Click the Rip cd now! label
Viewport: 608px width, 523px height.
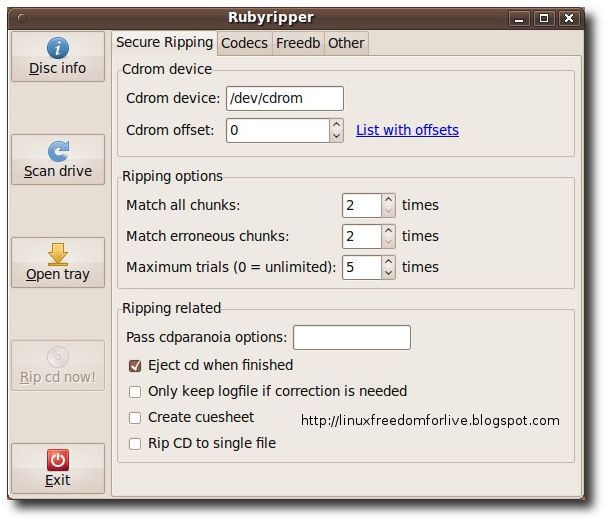58,377
